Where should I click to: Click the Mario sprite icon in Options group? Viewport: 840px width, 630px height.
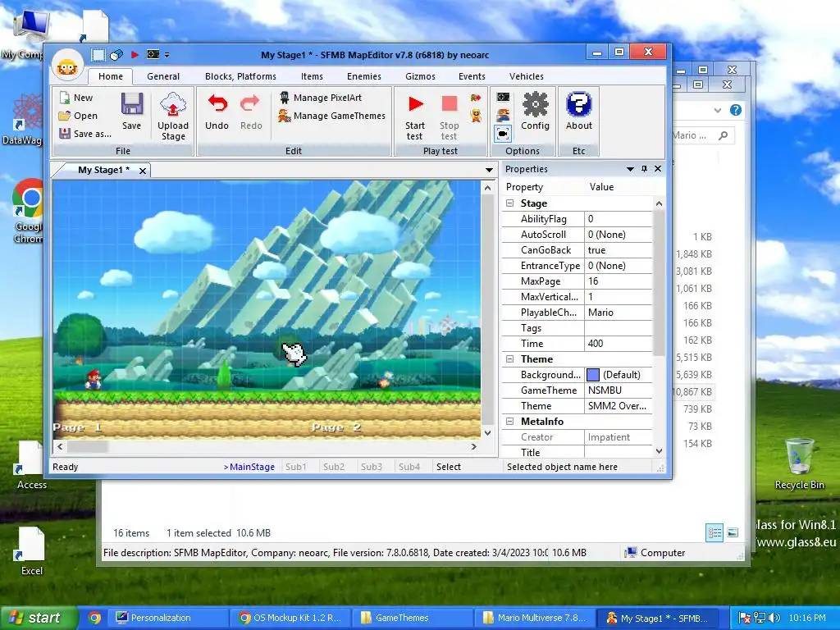(x=503, y=115)
